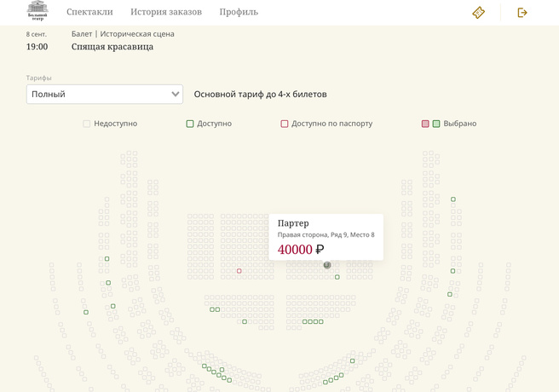Open the Профиль section
The width and height of the screenshot is (559, 392).
click(239, 12)
